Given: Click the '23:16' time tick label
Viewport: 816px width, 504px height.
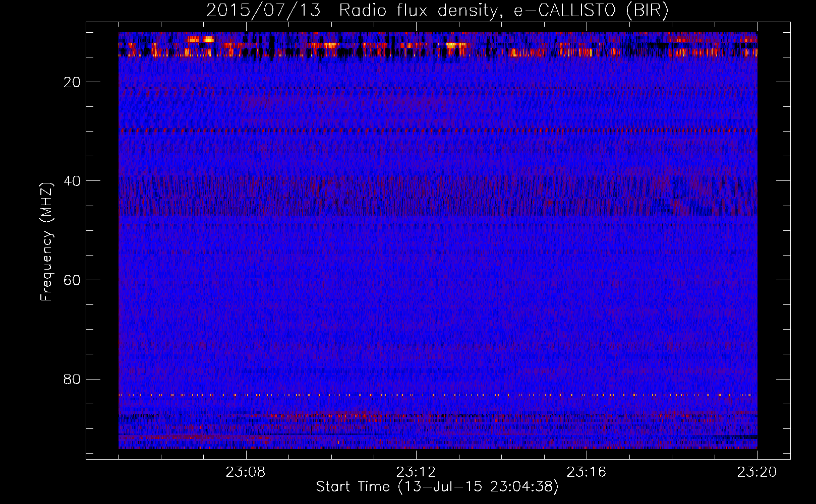Looking at the screenshot, I should coord(587,472).
